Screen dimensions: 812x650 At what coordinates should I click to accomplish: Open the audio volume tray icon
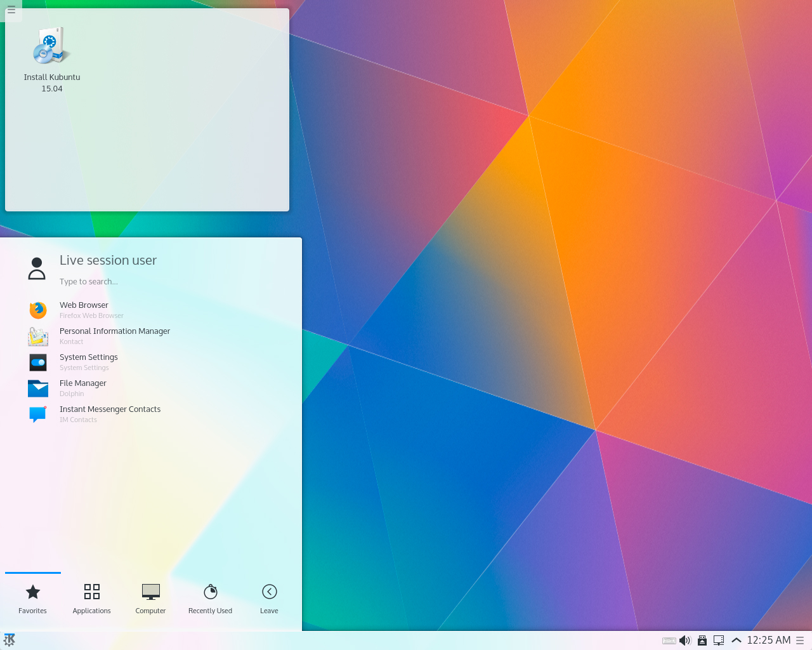685,640
